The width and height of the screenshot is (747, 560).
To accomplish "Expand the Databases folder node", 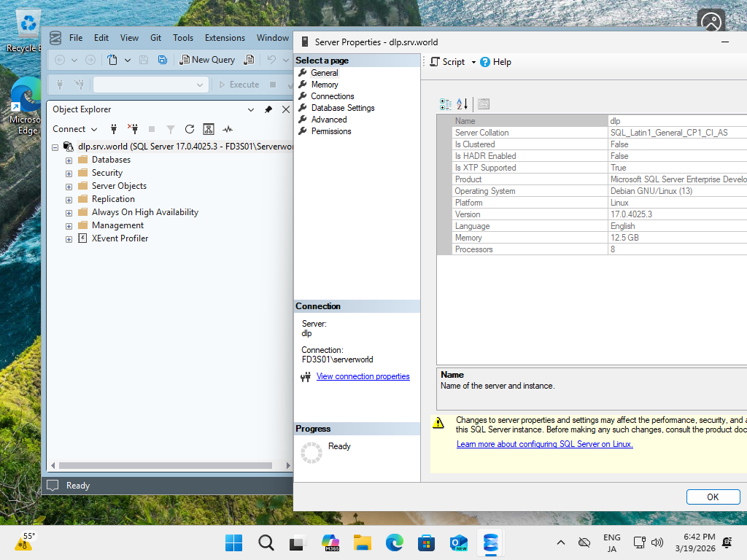I will pos(69,160).
